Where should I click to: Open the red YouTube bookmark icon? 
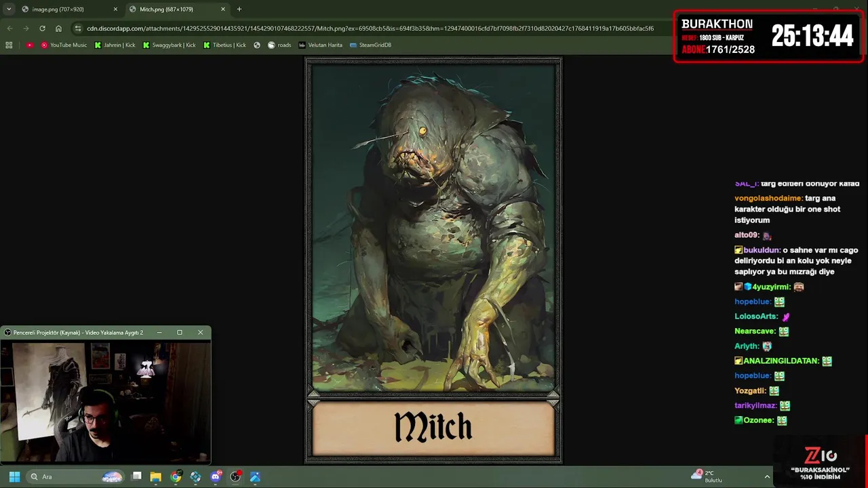[x=30, y=45]
